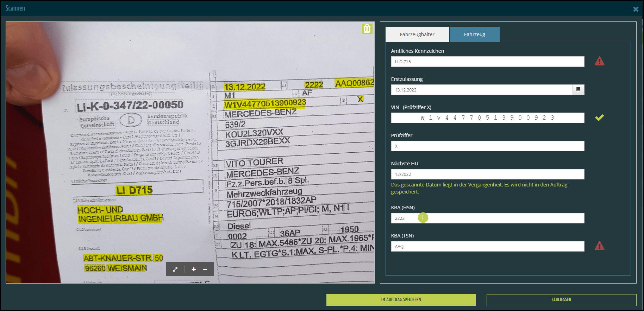Click the green VIN validation checkmark
Screen dimensions: 644x311
pos(599,118)
